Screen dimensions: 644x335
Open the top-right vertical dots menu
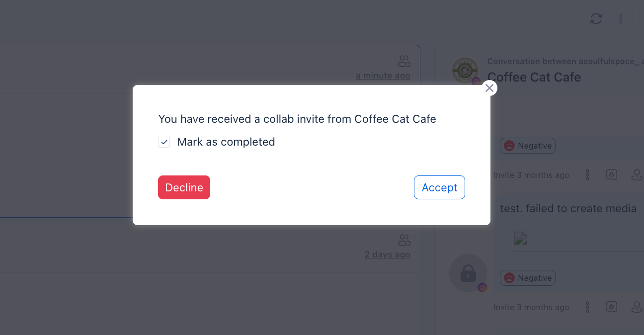click(x=621, y=19)
